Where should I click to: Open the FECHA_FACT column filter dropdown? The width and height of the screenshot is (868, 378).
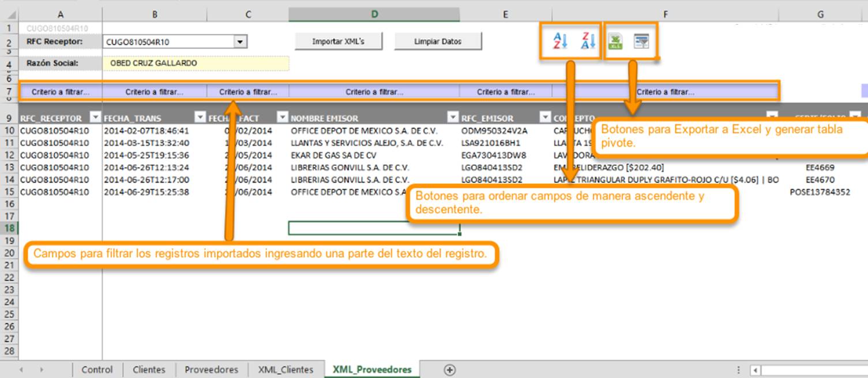click(282, 116)
